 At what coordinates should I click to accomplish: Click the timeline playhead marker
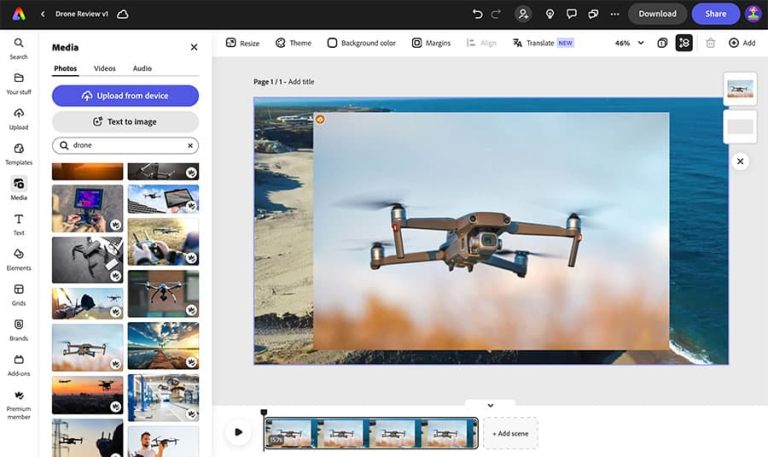pos(264,412)
